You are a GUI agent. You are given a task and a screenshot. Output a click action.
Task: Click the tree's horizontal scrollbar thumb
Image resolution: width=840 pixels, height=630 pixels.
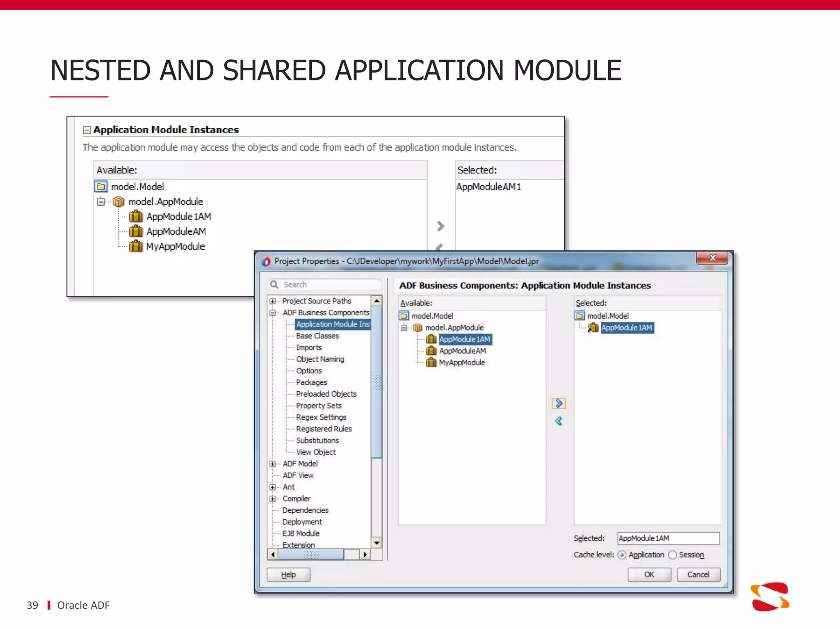(x=311, y=555)
